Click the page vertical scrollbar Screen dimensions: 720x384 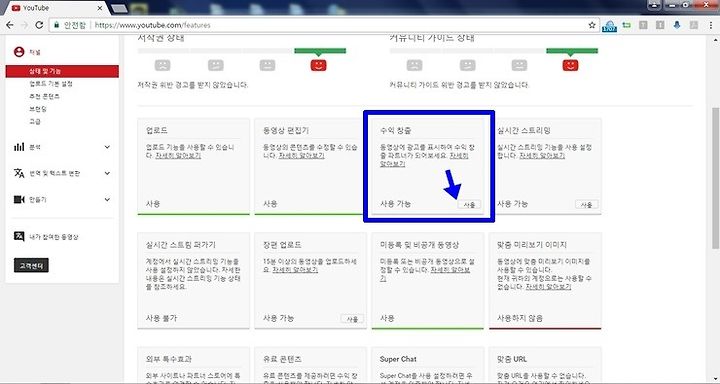(x=715, y=178)
